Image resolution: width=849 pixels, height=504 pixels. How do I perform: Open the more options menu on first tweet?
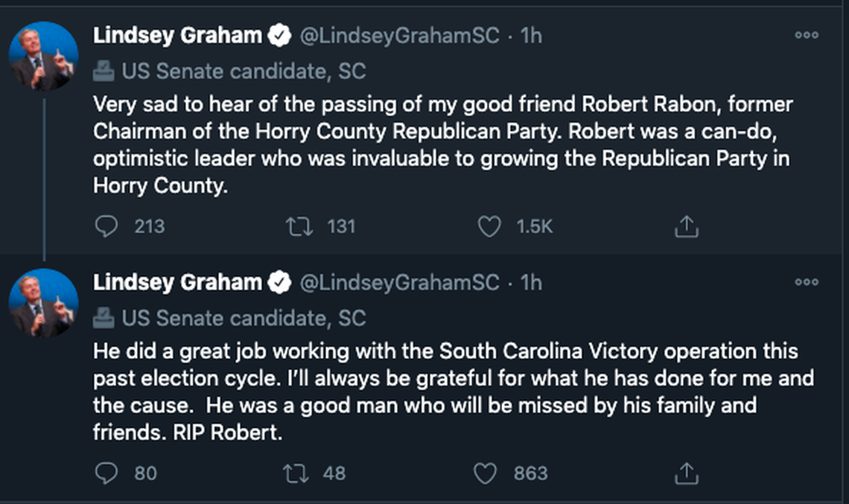point(805,33)
